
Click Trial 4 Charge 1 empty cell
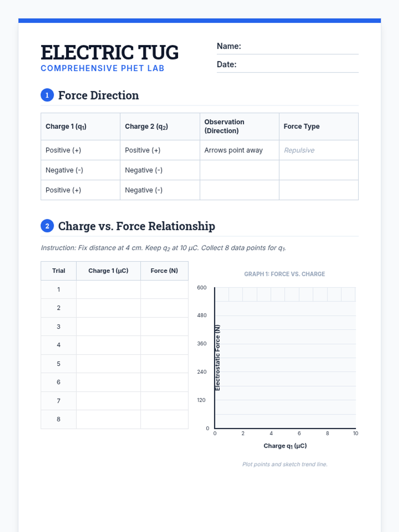click(108, 345)
